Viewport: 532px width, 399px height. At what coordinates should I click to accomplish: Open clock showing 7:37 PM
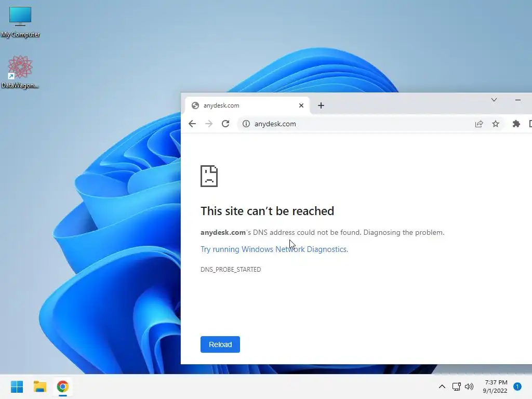click(495, 387)
